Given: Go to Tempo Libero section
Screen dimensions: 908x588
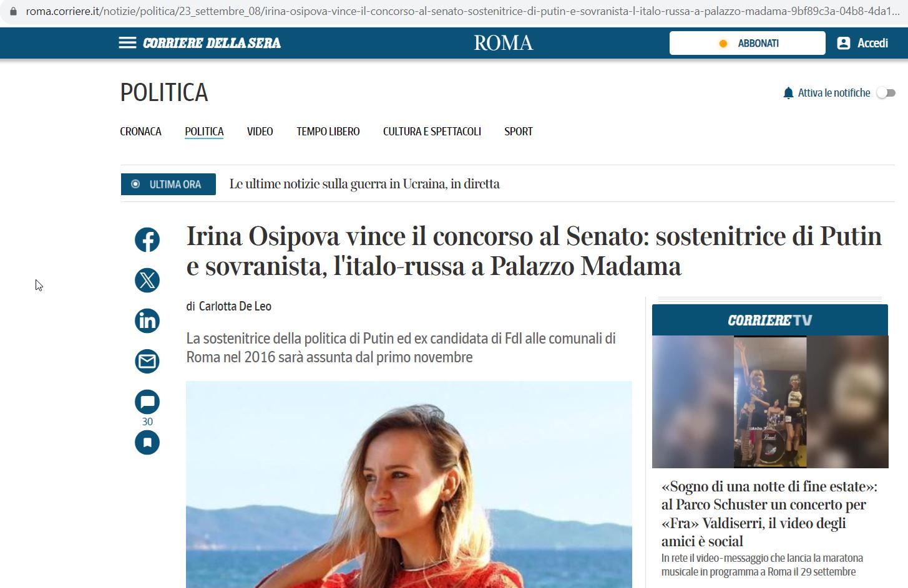Looking at the screenshot, I should [x=328, y=132].
